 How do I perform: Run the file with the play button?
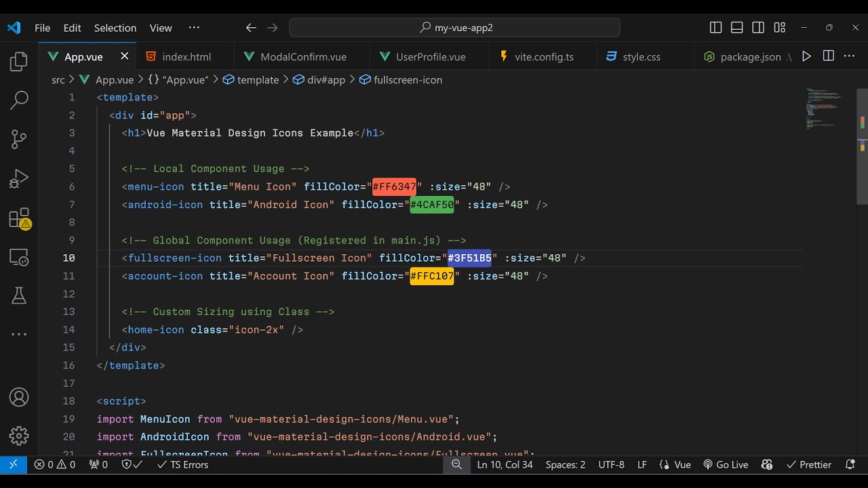point(806,56)
